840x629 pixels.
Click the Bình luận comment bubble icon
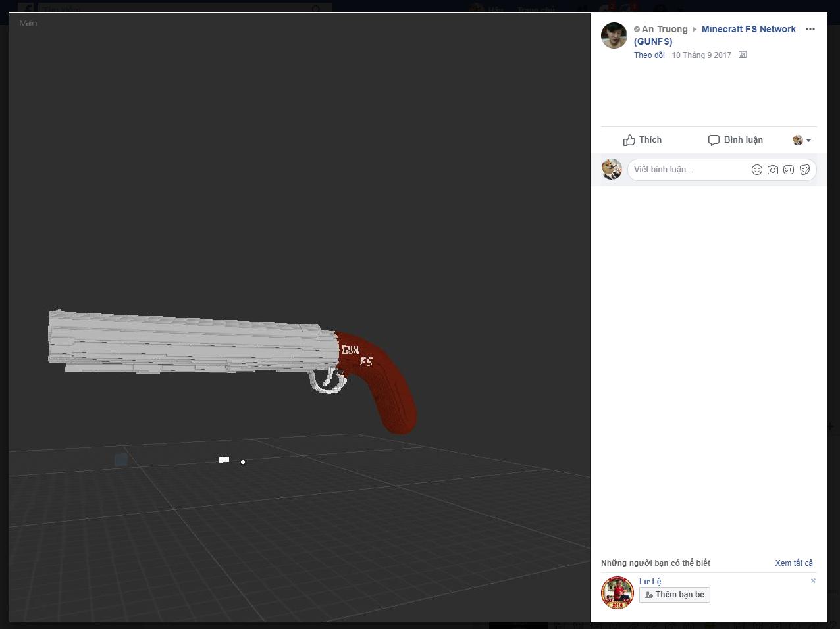click(714, 140)
